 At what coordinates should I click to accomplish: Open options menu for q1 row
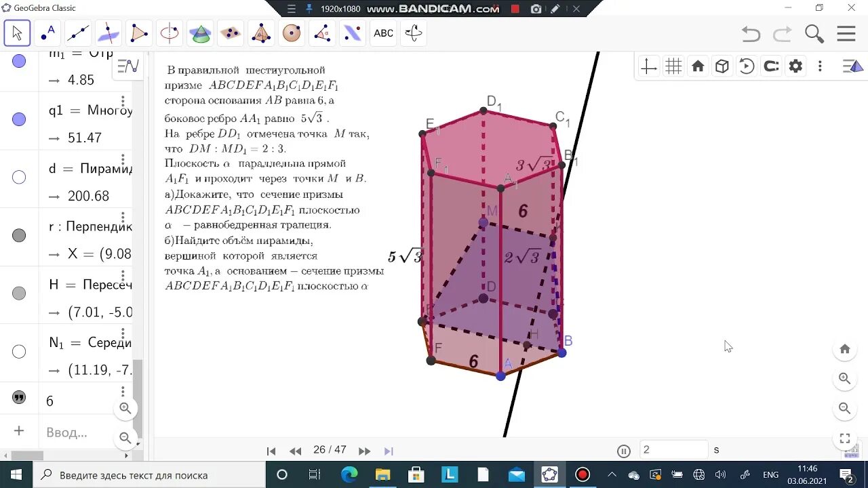coord(123,100)
